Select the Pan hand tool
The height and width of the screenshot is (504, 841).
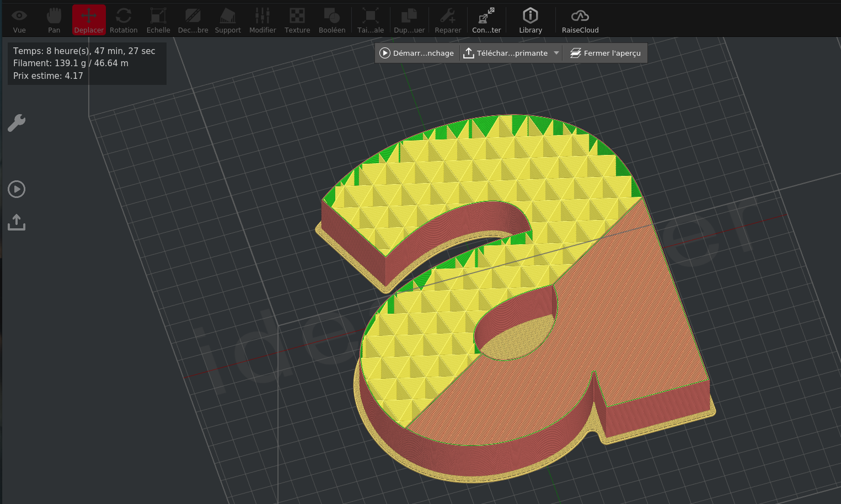(54, 20)
